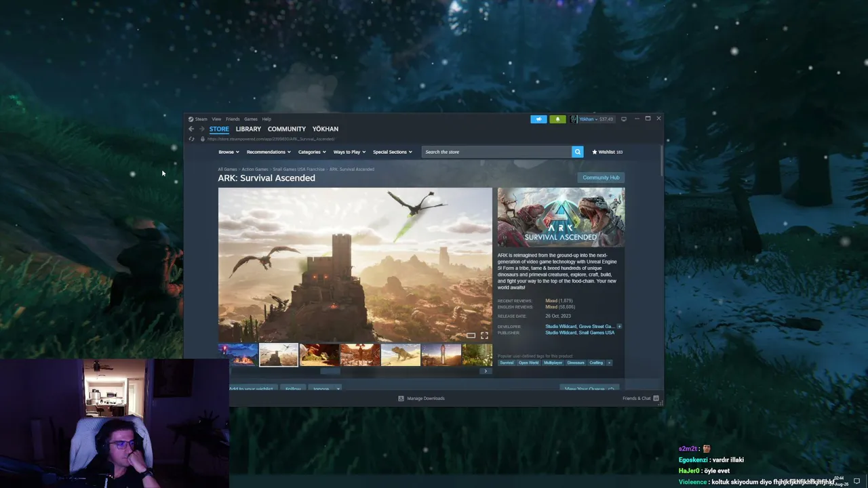Open Friends & Chat in the bottom bar
The width and height of the screenshot is (868, 488).
[x=636, y=399]
